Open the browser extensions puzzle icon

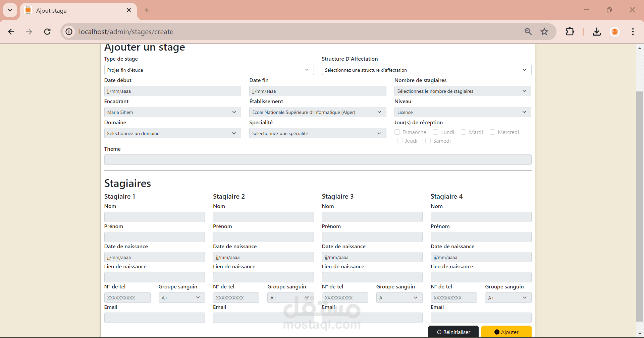click(x=570, y=32)
